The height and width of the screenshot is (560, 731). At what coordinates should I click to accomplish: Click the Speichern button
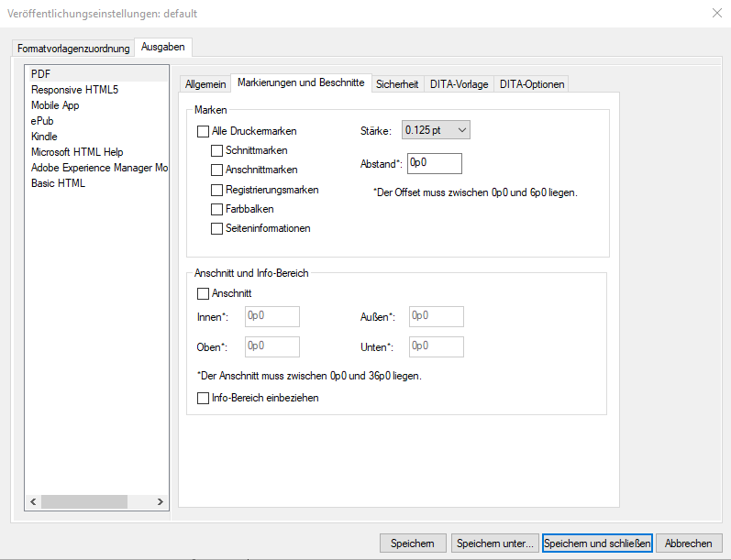(413, 544)
